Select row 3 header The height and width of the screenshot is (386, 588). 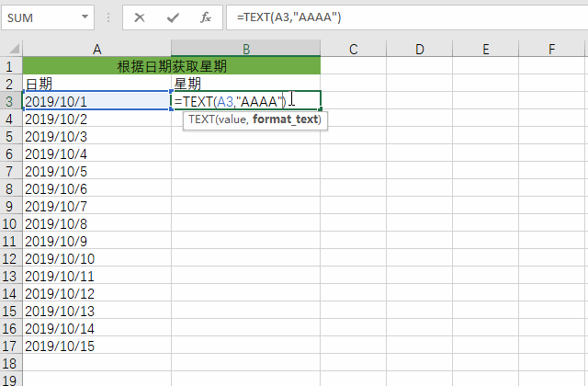click(x=11, y=101)
